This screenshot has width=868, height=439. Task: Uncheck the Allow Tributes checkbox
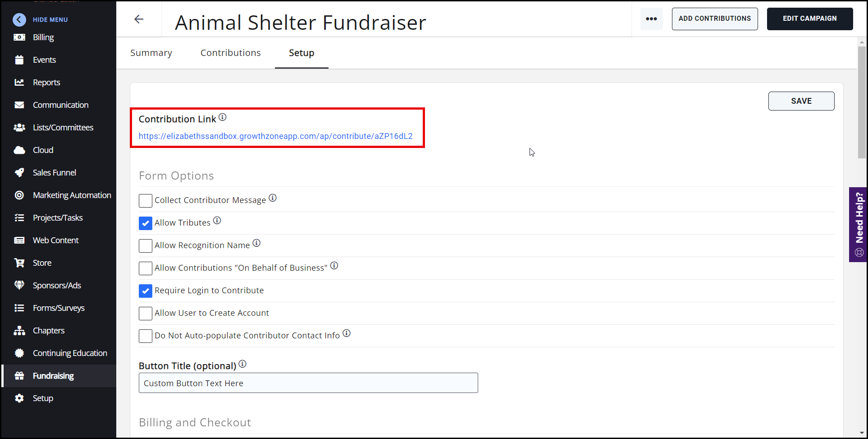pyautogui.click(x=146, y=223)
